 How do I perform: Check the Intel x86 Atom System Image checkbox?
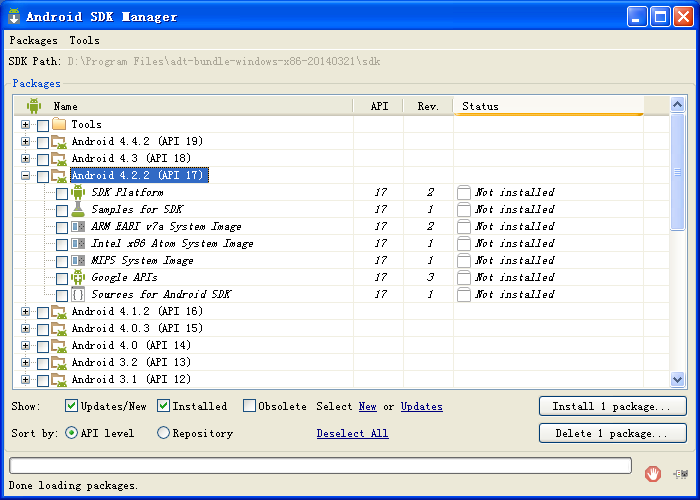(x=62, y=244)
